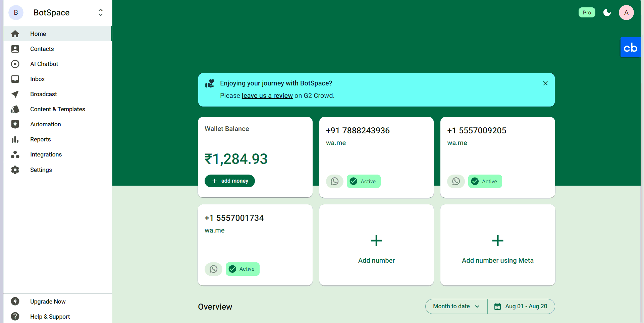Click the Inbox tray icon
This screenshot has height=323, width=644.
(x=15, y=79)
